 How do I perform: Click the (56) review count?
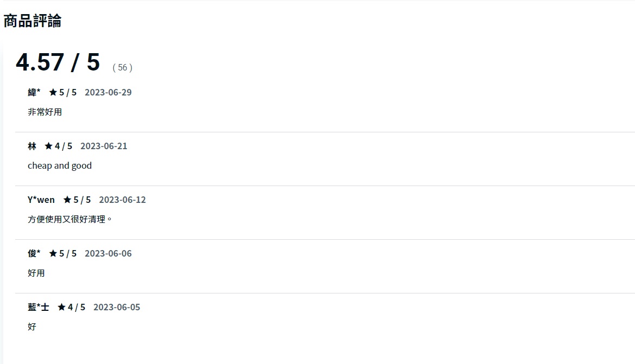tap(123, 67)
